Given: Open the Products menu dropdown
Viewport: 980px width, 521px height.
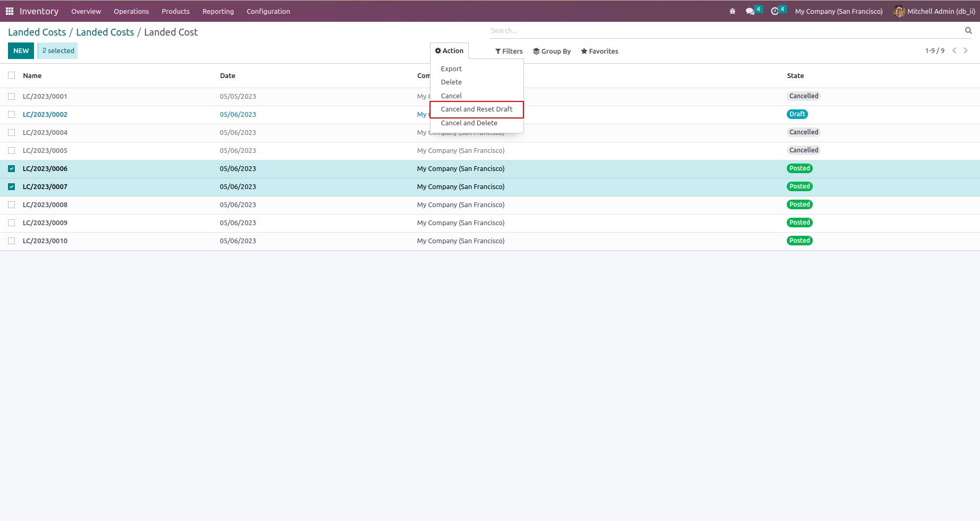Looking at the screenshot, I should (x=176, y=11).
